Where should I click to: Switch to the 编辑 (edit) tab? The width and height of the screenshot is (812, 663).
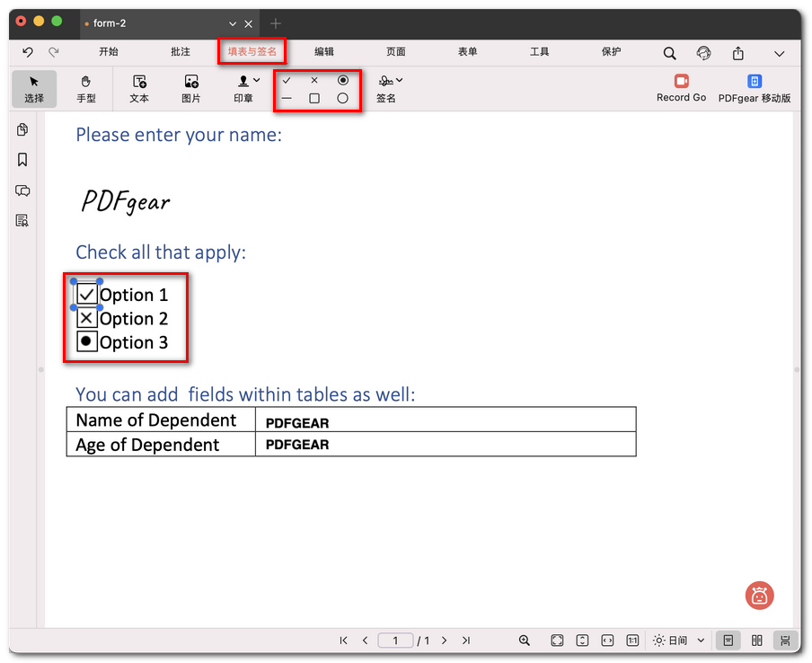(x=324, y=52)
